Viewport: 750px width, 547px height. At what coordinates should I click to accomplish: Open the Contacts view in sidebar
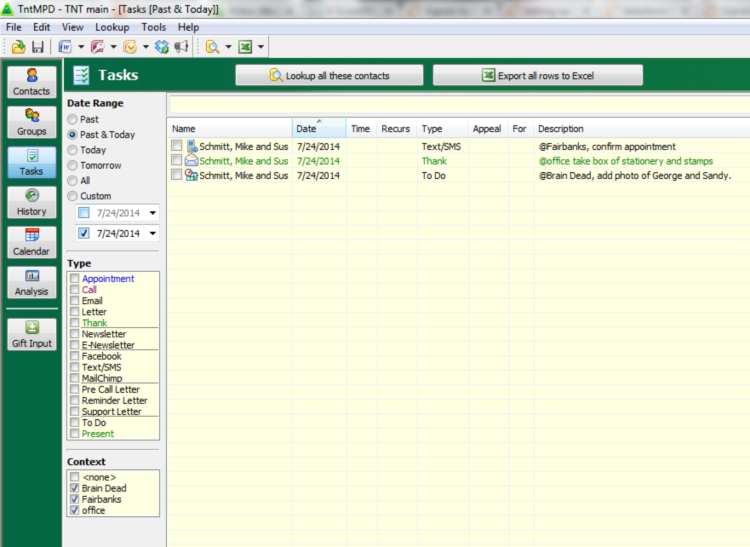[32, 82]
